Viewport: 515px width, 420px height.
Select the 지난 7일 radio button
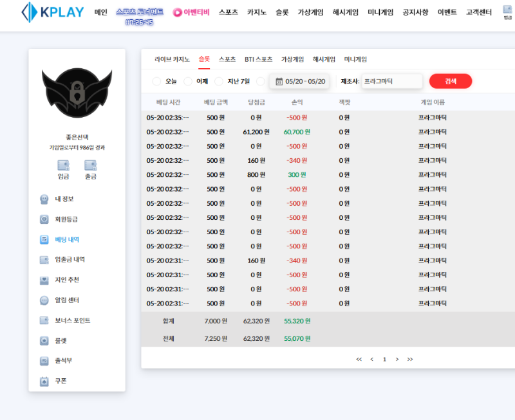pyautogui.click(x=219, y=82)
